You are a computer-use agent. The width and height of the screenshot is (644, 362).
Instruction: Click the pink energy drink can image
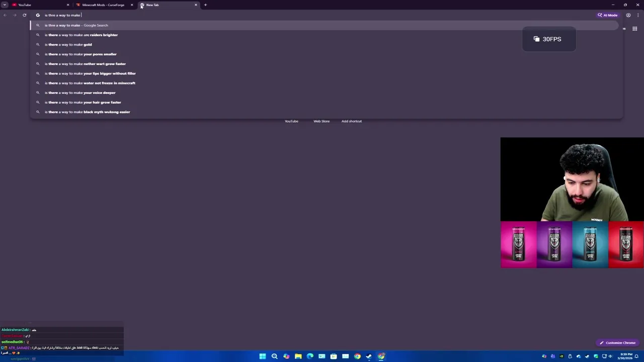click(x=518, y=244)
